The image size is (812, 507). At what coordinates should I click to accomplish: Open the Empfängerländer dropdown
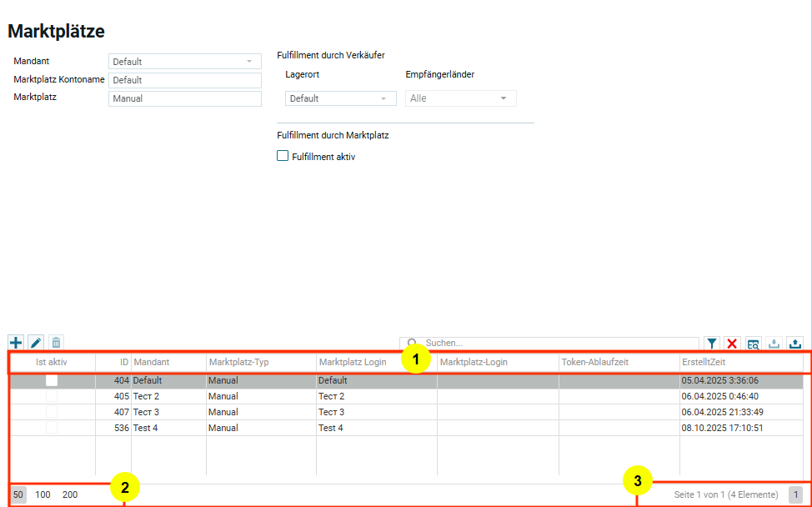click(x=460, y=98)
